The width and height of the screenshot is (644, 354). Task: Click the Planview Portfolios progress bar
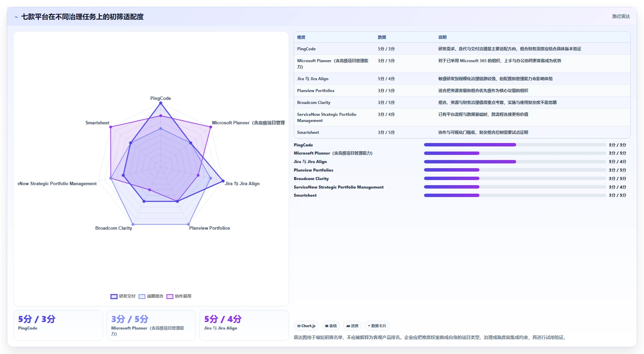point(515,170)
